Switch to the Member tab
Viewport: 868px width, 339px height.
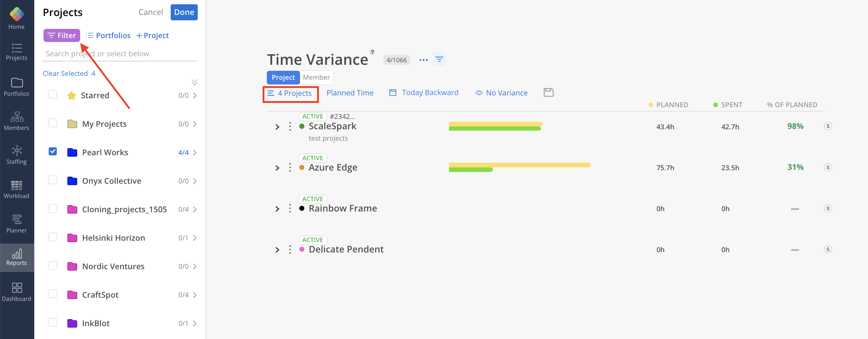[x=316, y=77]
